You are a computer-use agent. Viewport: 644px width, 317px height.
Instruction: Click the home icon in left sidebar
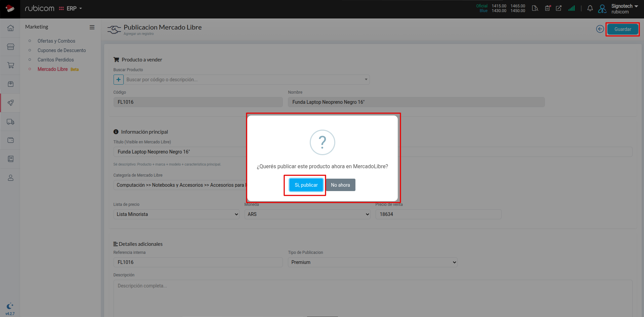[x=10, y=28]
